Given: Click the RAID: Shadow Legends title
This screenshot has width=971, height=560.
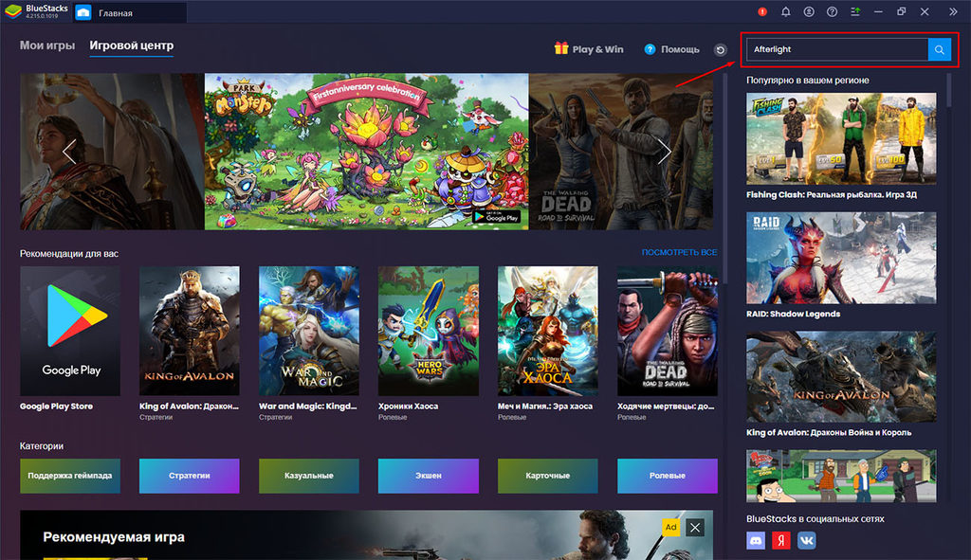Looking at the screenshot, I should pos(794,314).
